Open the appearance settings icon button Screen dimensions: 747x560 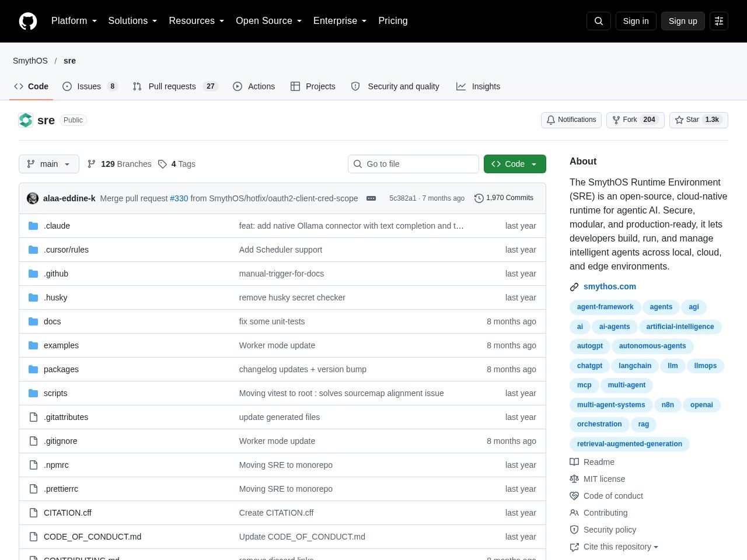pos(719,21)
